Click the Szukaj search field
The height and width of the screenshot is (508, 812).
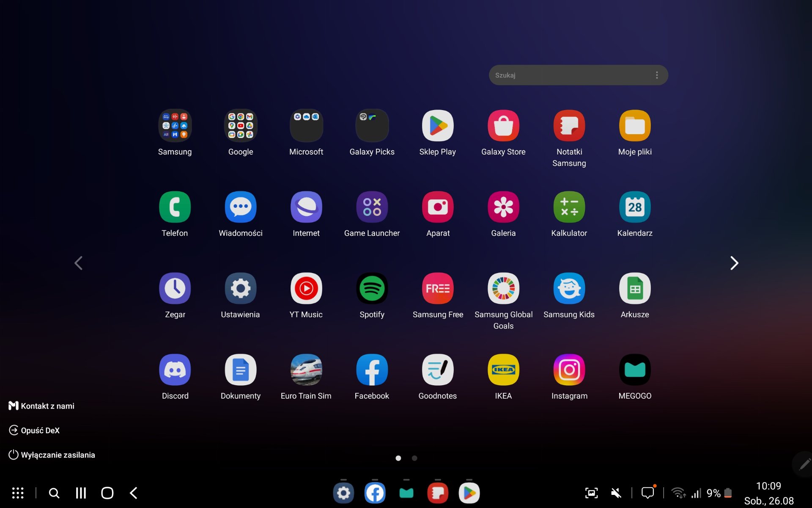pos(579,75)
